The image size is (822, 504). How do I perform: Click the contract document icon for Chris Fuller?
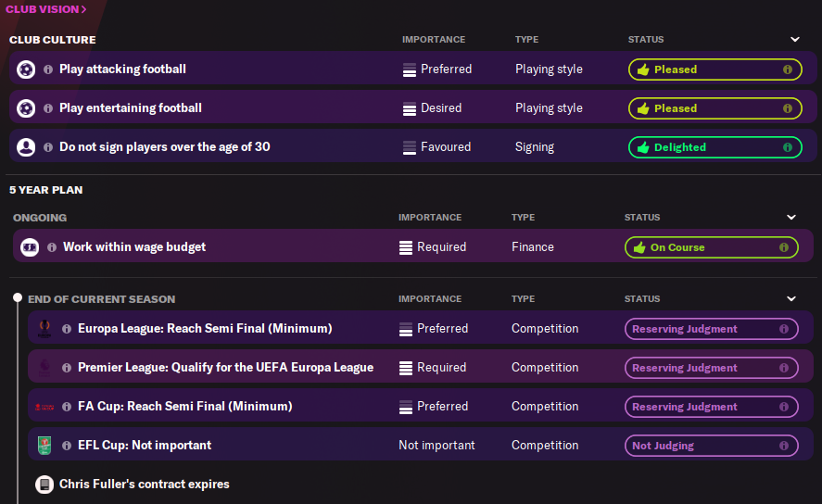(44, 485)
